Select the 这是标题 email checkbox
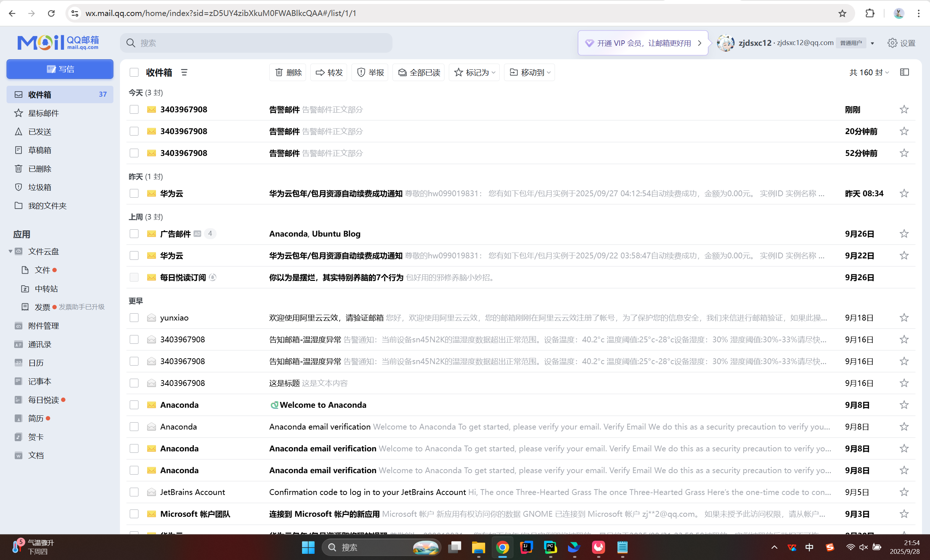Viewport: 930px width, 560px height. 134,383
